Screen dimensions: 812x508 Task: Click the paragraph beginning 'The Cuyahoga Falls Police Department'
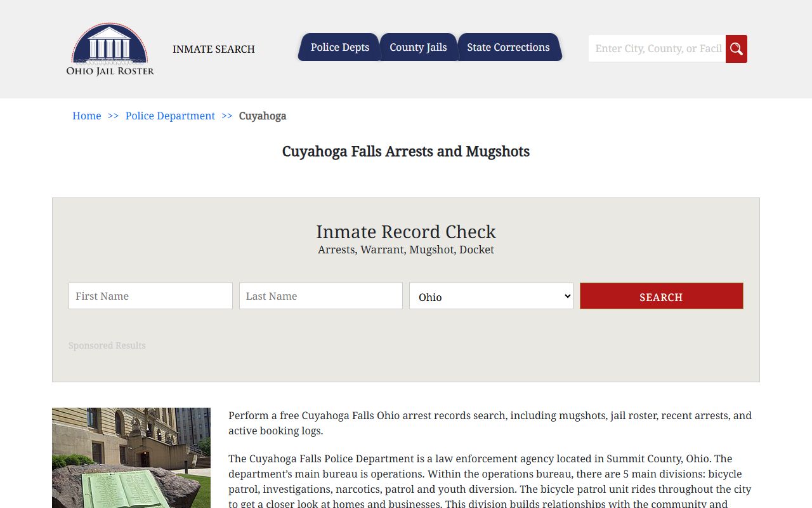(x=490, y=480)
